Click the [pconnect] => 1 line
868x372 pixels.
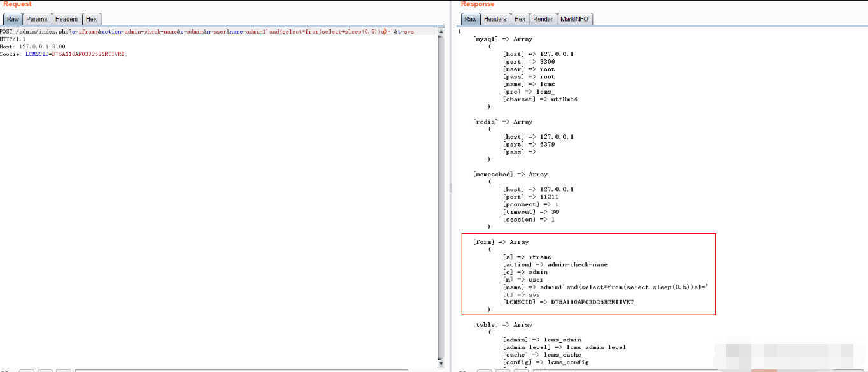click(x=530, y=204)
